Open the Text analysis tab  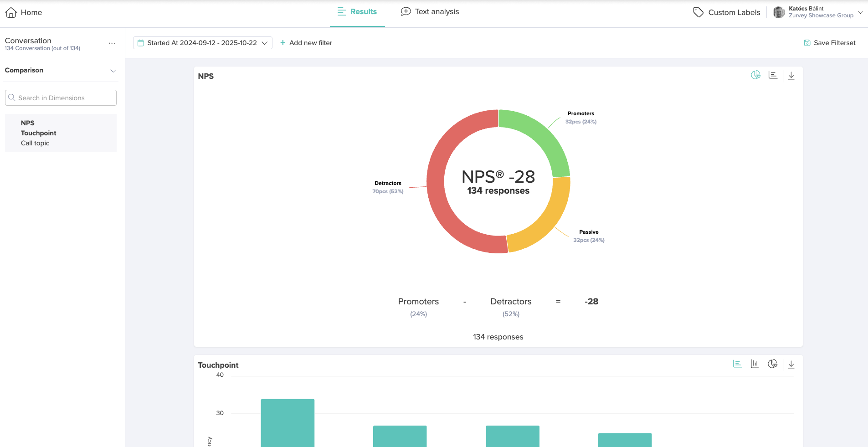pos(430,12)
